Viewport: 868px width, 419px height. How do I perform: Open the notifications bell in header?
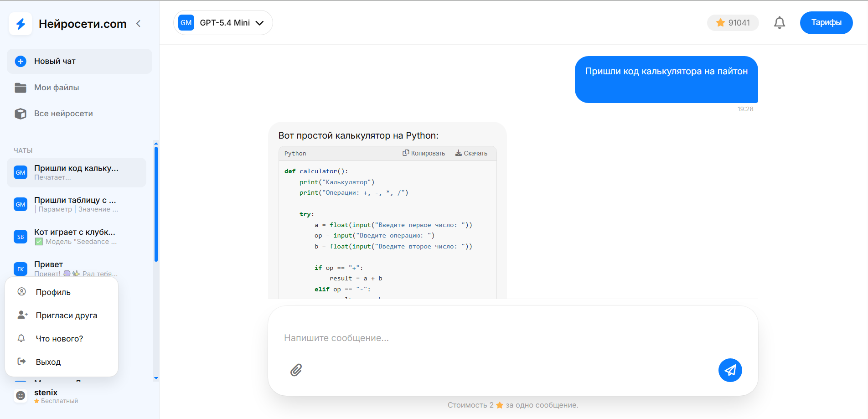(780, 23)
